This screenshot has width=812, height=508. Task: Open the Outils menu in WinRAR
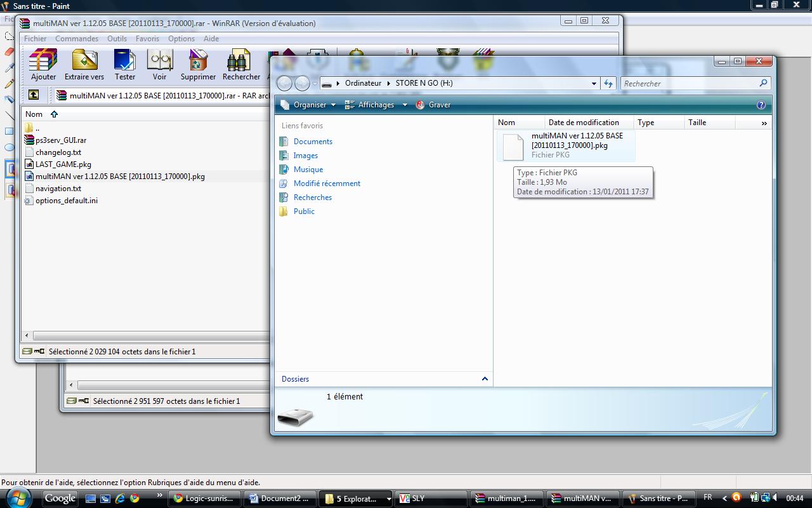click(117, 39)
